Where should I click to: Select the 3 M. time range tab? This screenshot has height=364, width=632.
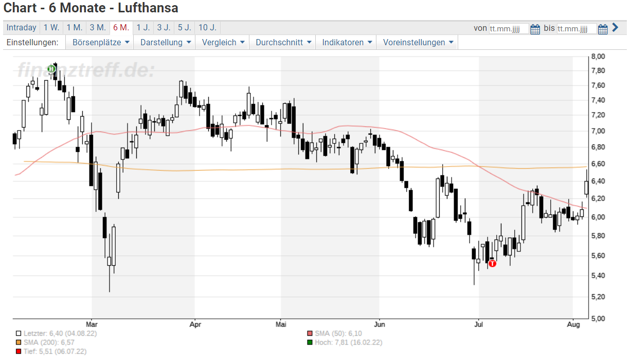(98, 28)
